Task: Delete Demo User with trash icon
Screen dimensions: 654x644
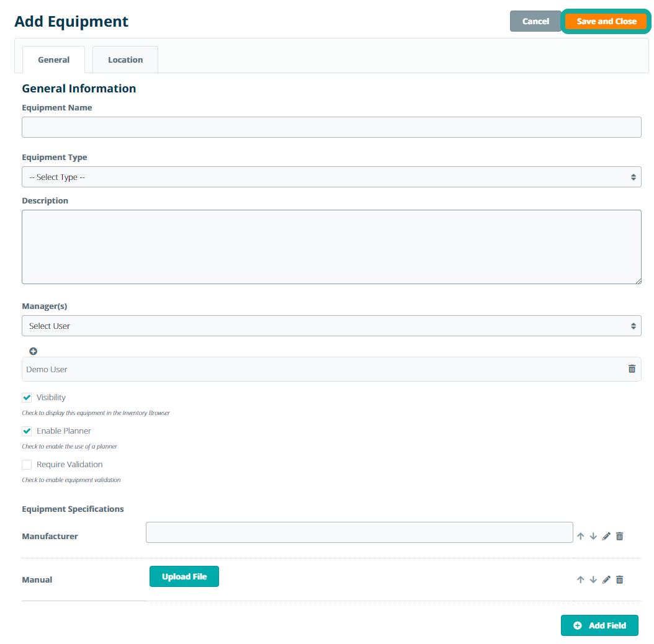Action: (x=632, y=369)
